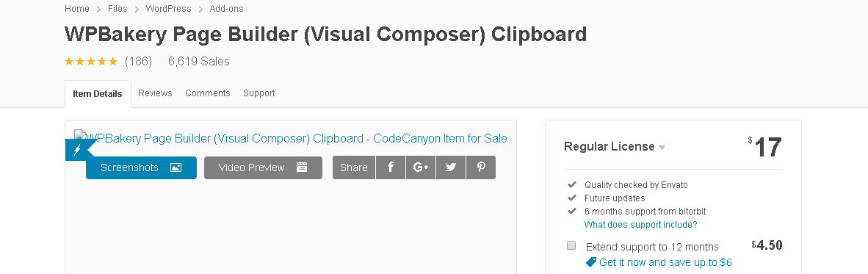Open 'What does support include?' link

tap(640, 225)
